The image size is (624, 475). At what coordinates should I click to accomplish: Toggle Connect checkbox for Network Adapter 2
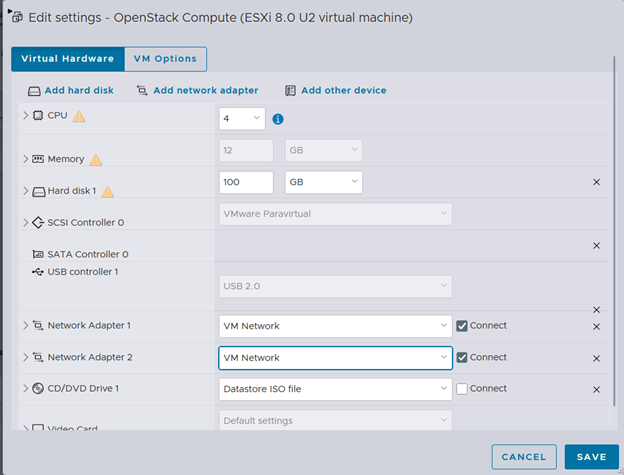[461, 358]
